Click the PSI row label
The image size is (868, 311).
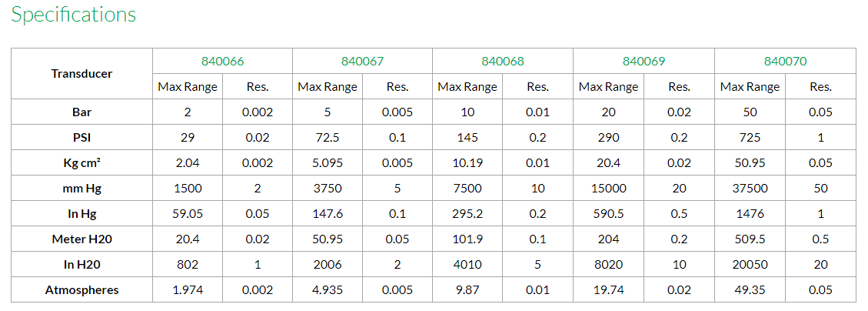[81, 138]
